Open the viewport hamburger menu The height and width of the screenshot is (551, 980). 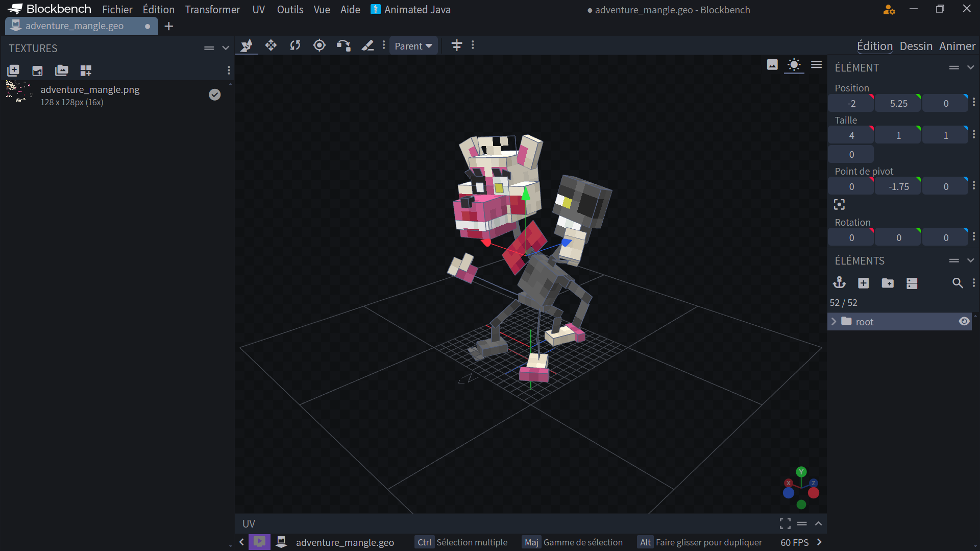817,65
